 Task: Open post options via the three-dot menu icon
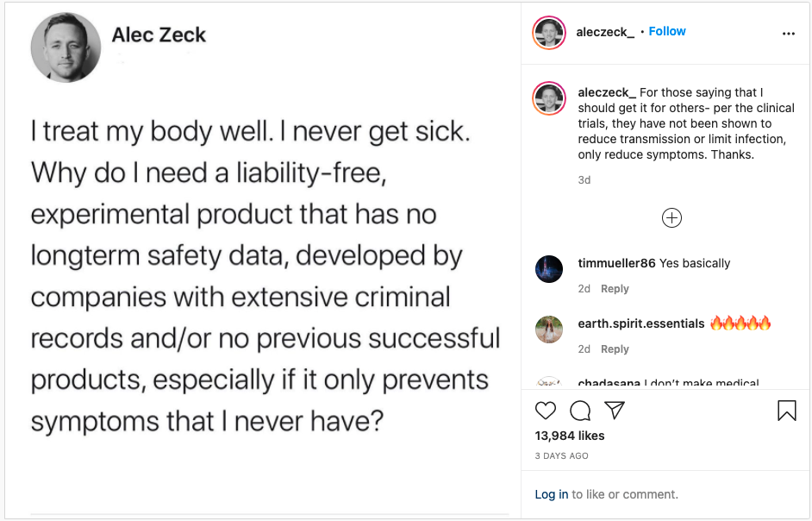pyautogui.click(x=789, y=31)
